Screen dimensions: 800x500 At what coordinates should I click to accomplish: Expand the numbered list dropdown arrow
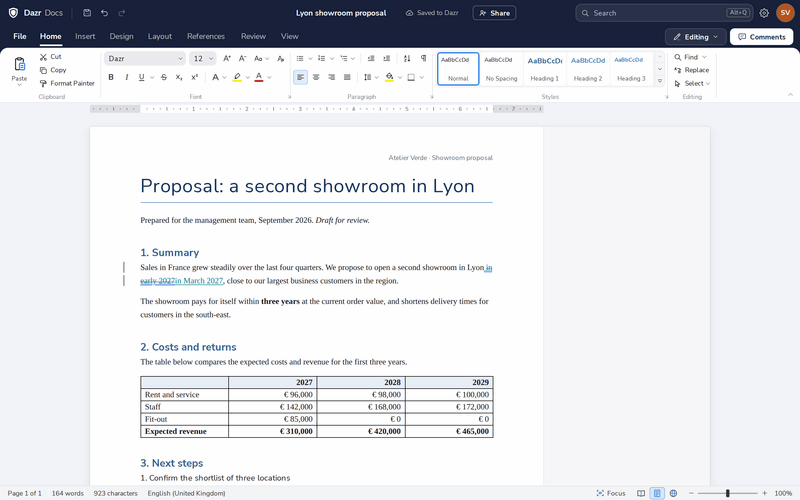(332, 59)
